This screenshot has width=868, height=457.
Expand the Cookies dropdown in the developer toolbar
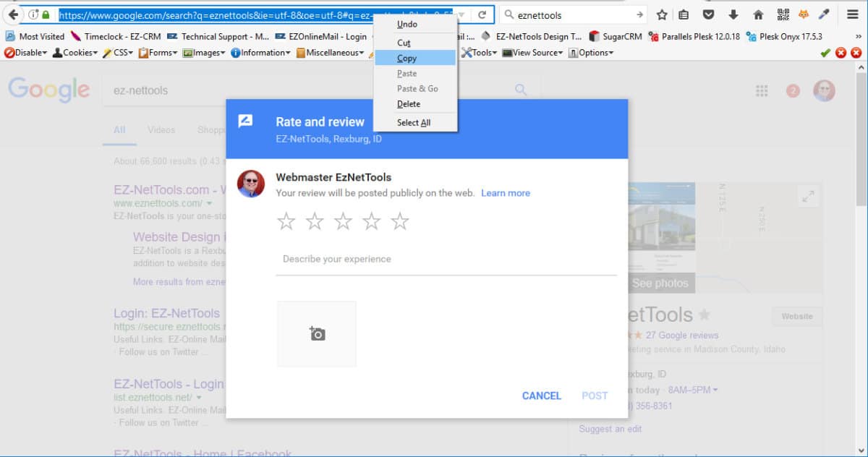tap(75, 53)
